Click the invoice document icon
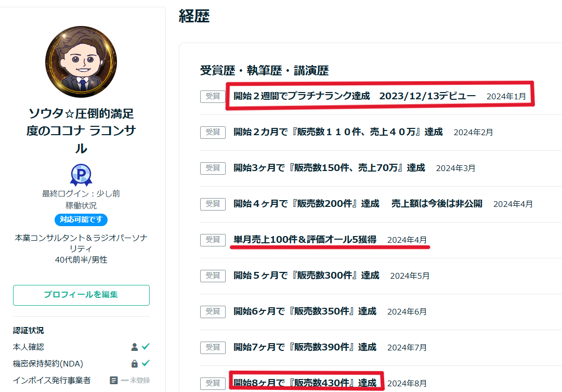The width and height of the screenshot is (562, 392). click(114, 380)
